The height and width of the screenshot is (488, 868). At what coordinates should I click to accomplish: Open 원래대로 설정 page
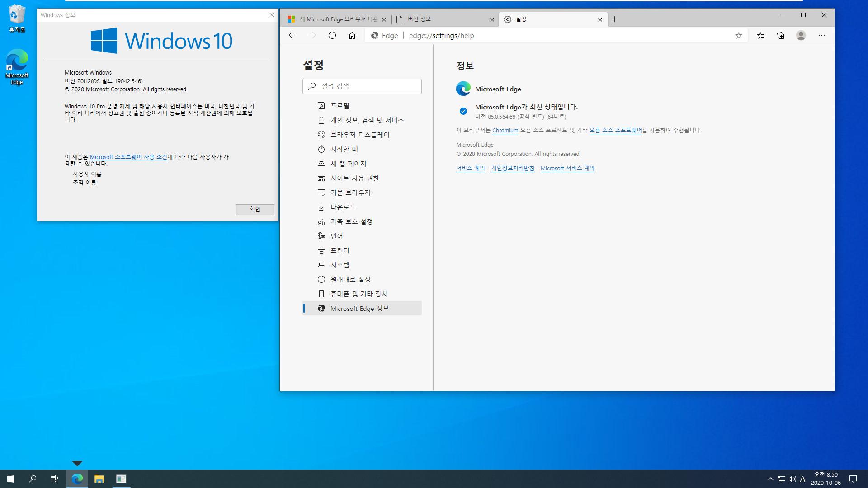(362, 279)
